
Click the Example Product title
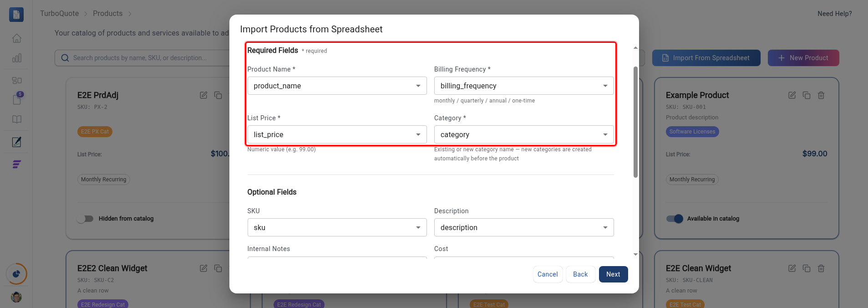pyautogui.click(x=697, y=95)
